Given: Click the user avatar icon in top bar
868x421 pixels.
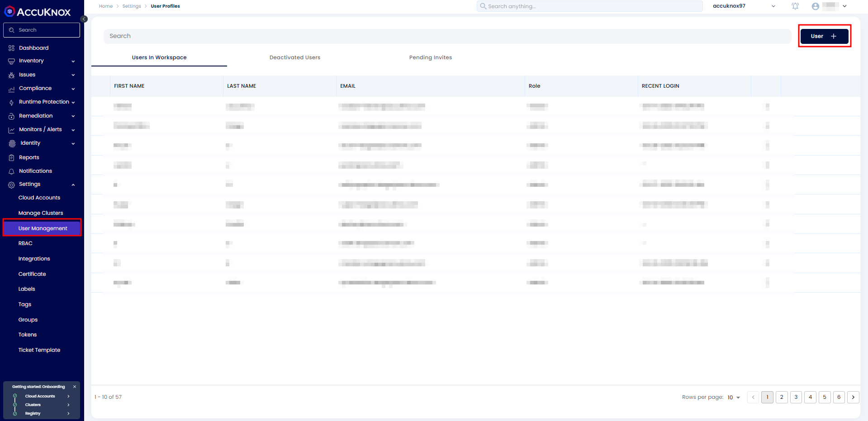Looking at the screenshot, I should pos(815,6).
